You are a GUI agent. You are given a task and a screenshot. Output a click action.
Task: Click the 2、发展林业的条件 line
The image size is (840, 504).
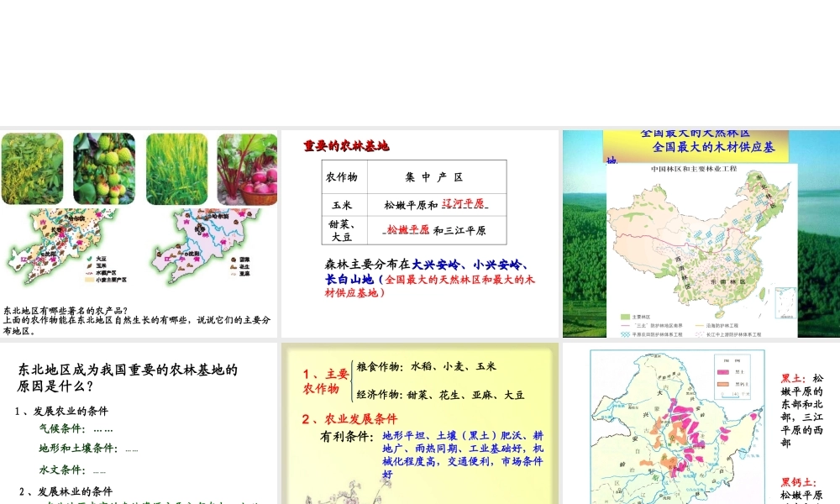pyautogui.click(x=66, y=491)
